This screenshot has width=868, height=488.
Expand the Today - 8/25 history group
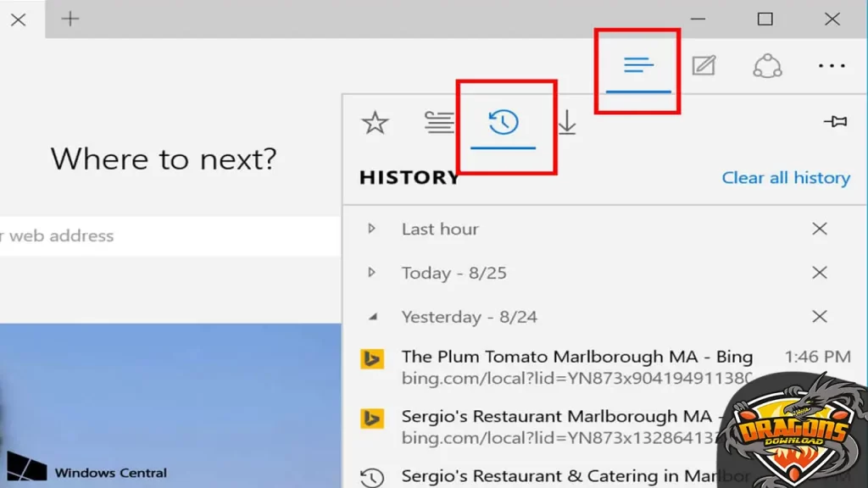point(371,273)
